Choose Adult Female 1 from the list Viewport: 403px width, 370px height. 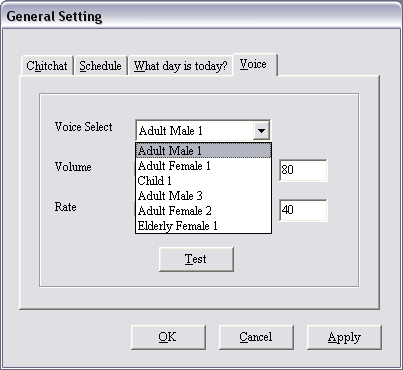203,166
